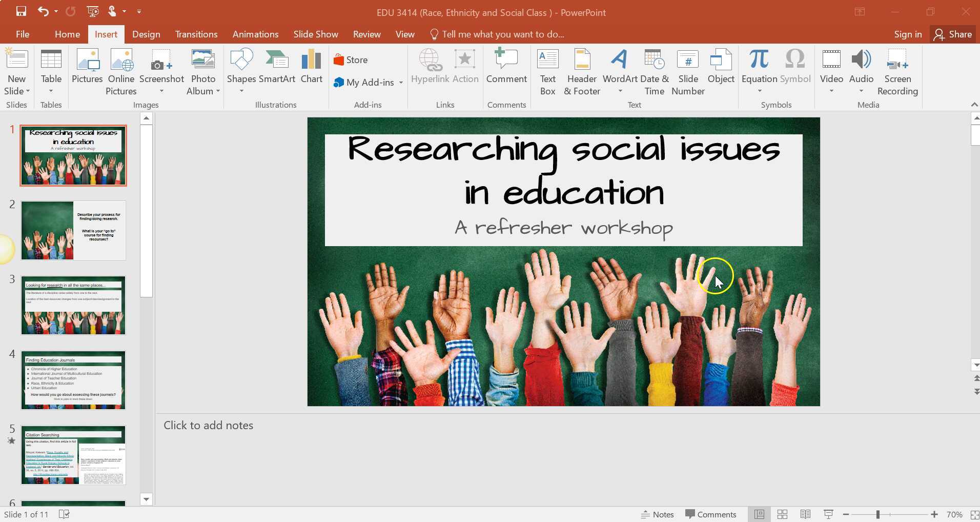
Task: Open the Slide Show tab
Action: pyautogui.click(x=315, y=34)
